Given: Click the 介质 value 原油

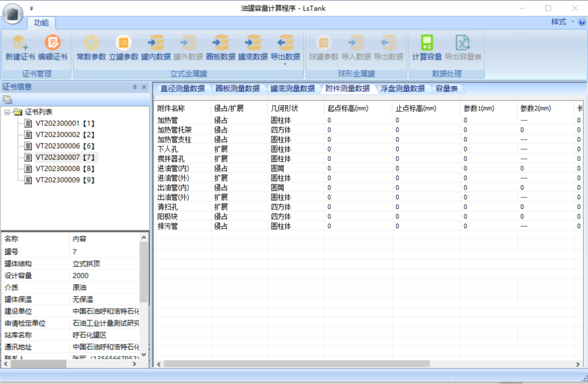Looking at the screenshot, I should point(79,288).
